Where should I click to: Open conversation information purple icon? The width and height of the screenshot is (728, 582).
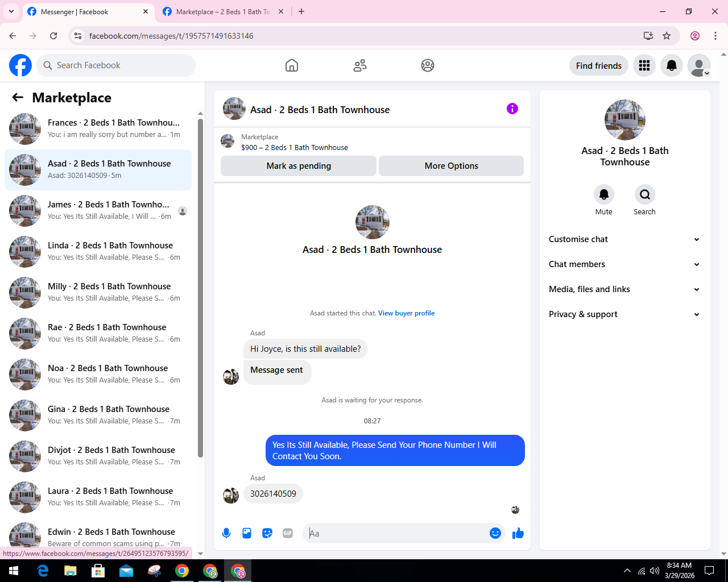click(512, 109)
